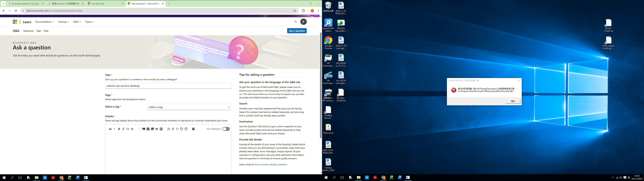The height and width of the screenshot is (181, 644).
Task: Click the error dialog's red X icon
Action: click(453, 90)
